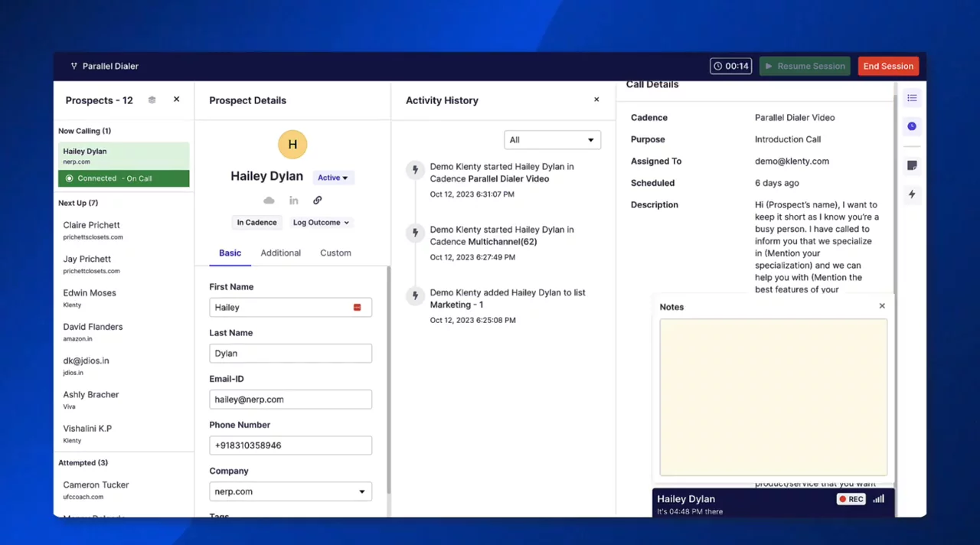Click the Resume Session button

tap(805, 66)
